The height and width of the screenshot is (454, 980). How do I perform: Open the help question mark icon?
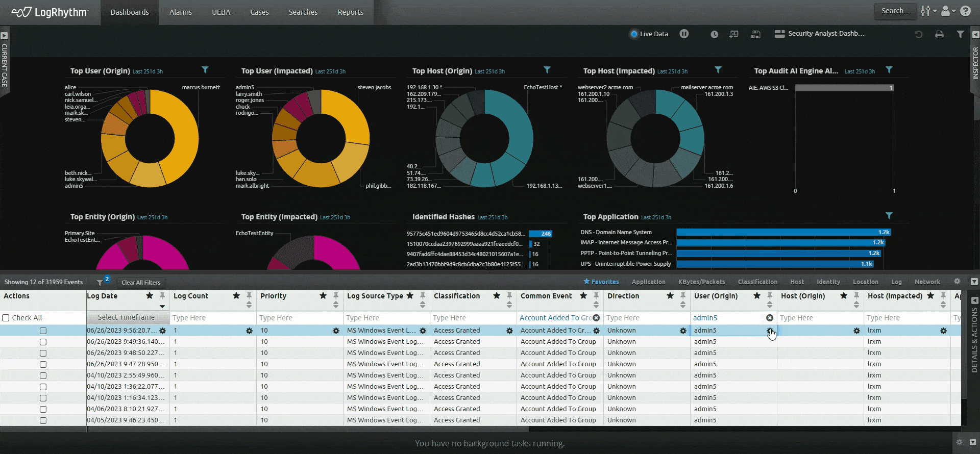point(965,11)
